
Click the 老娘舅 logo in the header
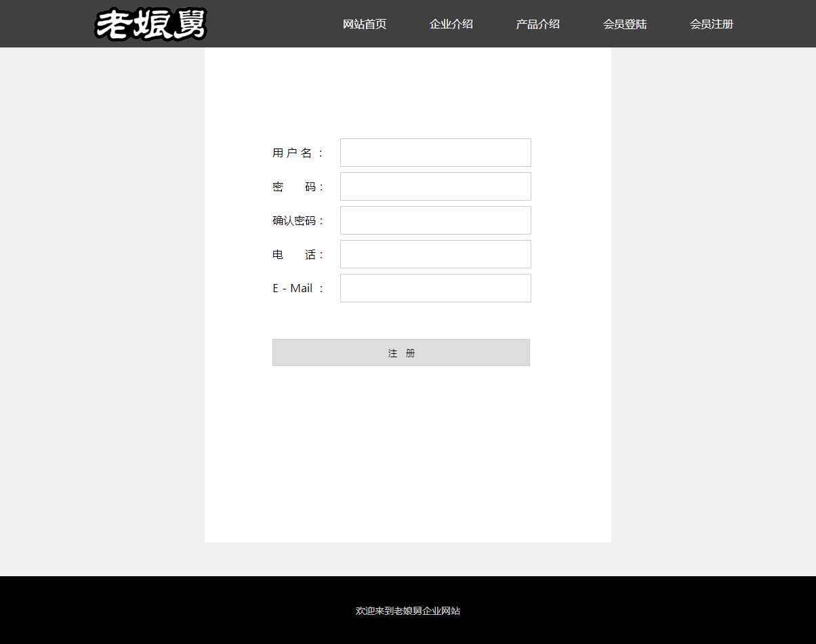click(150, 24)
